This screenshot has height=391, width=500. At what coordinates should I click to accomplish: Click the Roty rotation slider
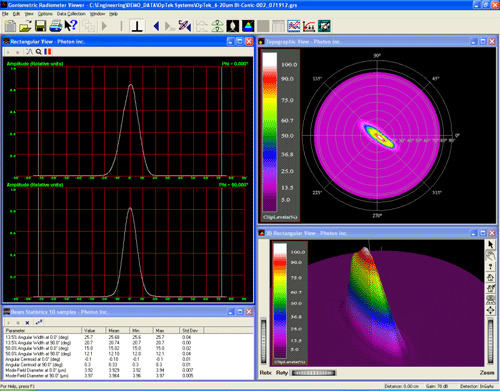click(314, 373)
